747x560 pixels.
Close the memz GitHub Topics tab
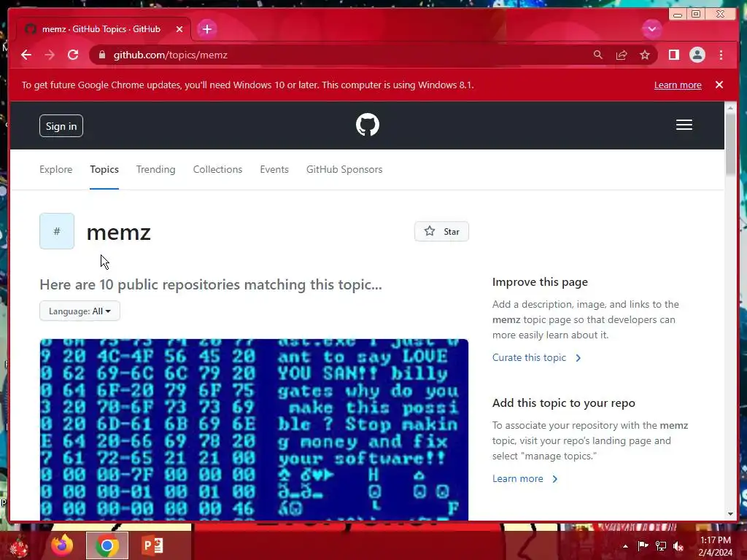[x=179, y=29]
